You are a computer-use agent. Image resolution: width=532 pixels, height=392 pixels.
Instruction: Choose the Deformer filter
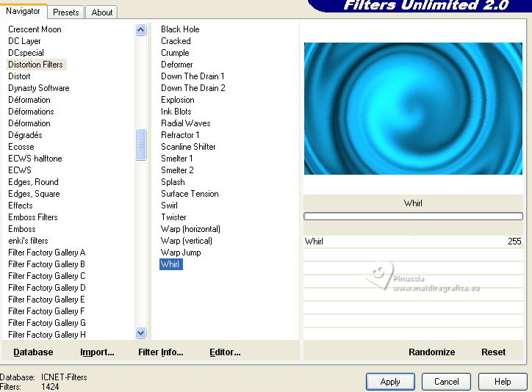(x=177, y=65)
